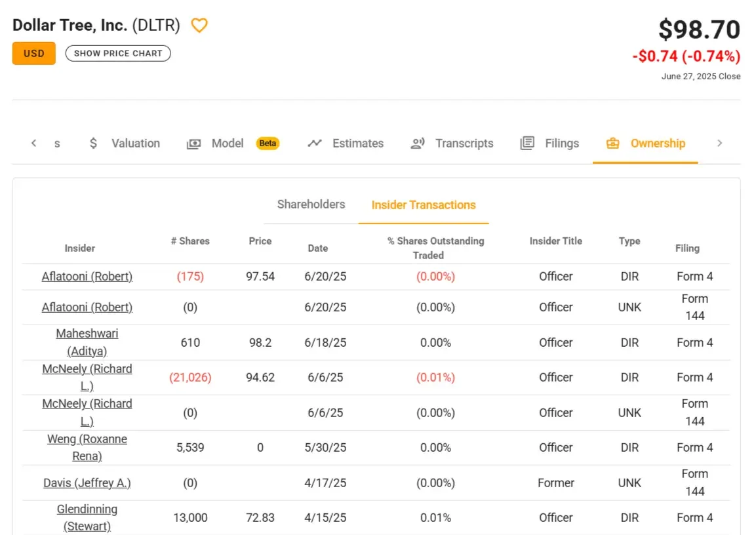The height and width of the screenshot is (535, 756).
Task: Switch to the Estimates tab
Action: pos(346,143)
